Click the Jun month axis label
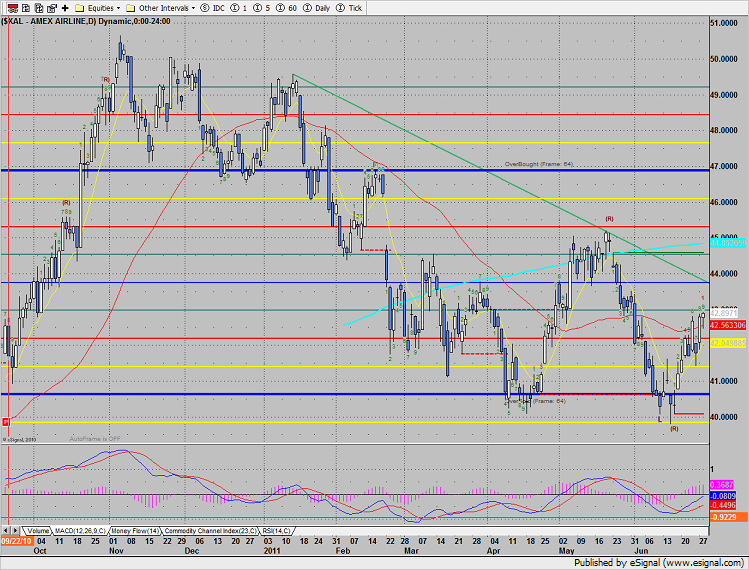The width and height of the screenshot is (749, 570). coord(642,550)
